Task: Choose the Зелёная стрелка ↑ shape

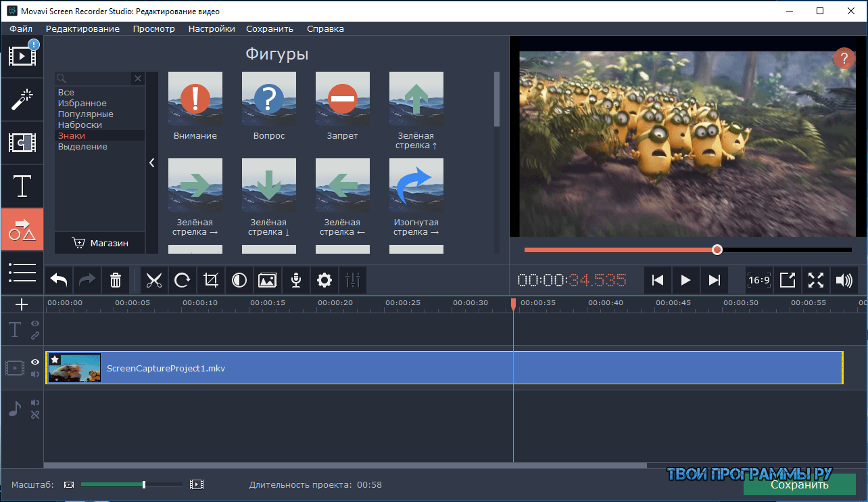Action: point(416,99)
